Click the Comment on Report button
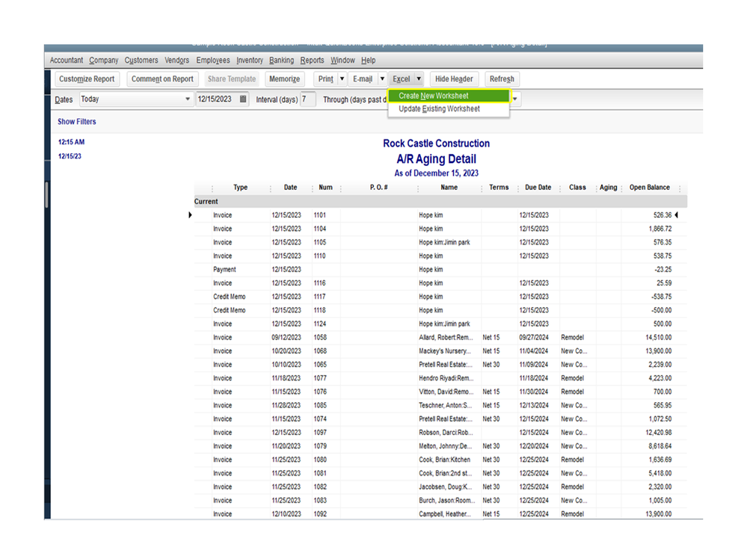Screen dimensions: 747x560 coord(162,79)
